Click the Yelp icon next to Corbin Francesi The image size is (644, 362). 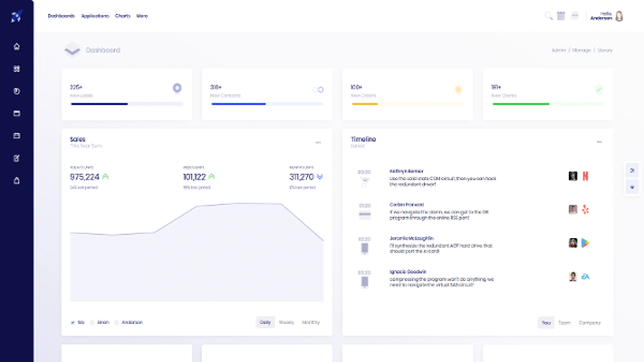pos(586,209)
